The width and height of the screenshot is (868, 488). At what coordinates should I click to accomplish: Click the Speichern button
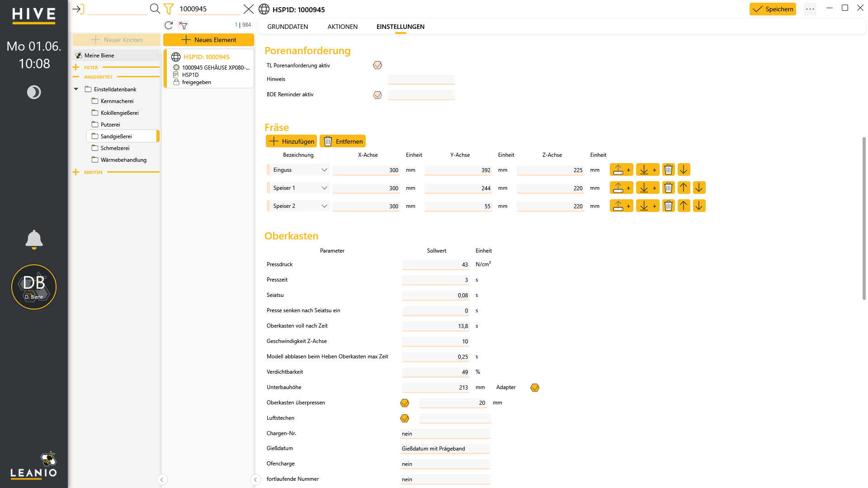[x=773, y=9]
